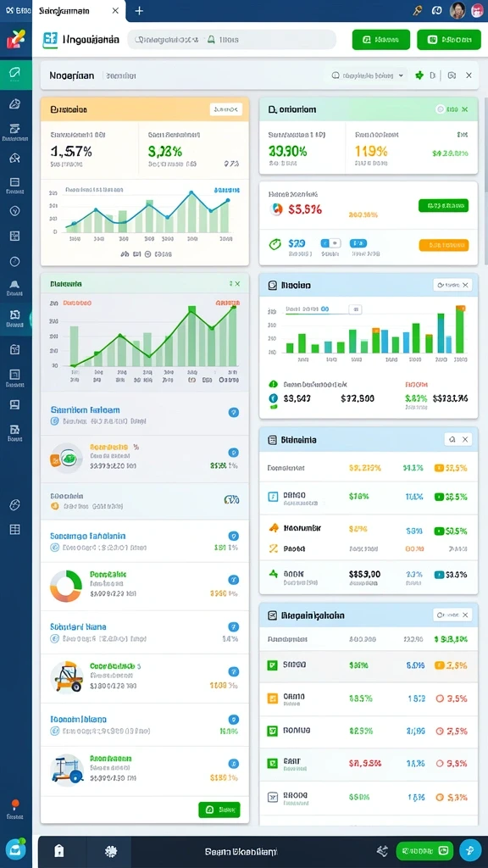
Task: Click the green button in bottom bar
Action: pyautogui.click(x=424, y=850)
